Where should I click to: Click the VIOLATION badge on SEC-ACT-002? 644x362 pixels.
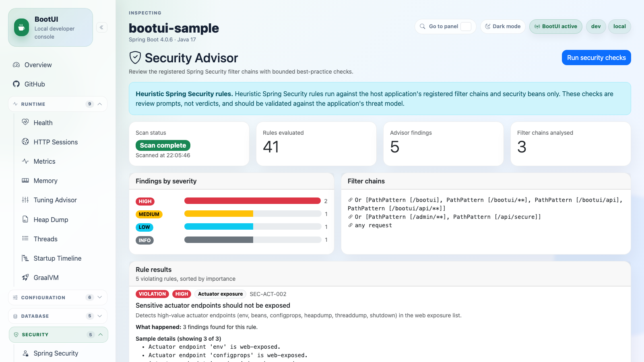(x=152, y=294)
